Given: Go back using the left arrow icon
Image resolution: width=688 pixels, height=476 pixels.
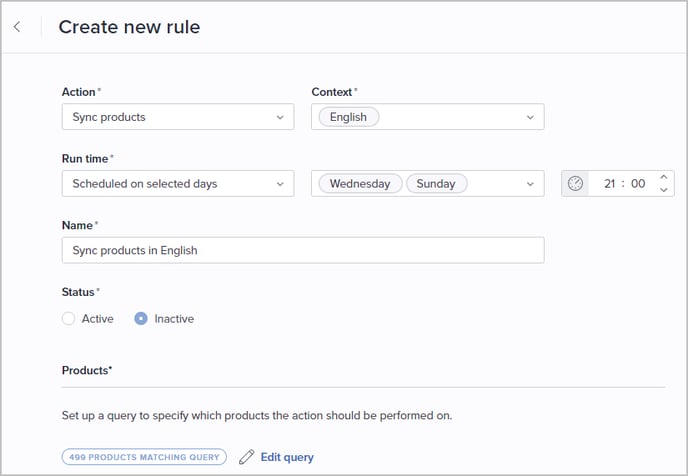Looking at the screenshot, I should 17,27.
